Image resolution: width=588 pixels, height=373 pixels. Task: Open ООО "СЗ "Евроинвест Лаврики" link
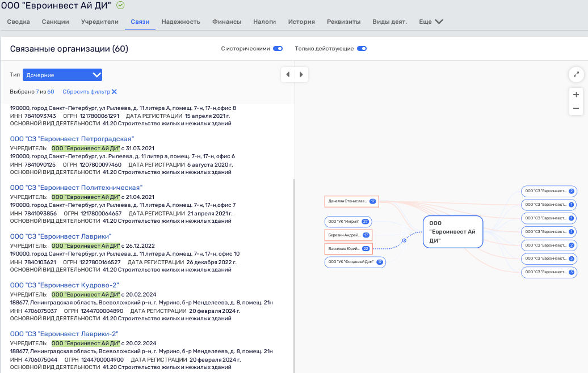click(61, 236)
